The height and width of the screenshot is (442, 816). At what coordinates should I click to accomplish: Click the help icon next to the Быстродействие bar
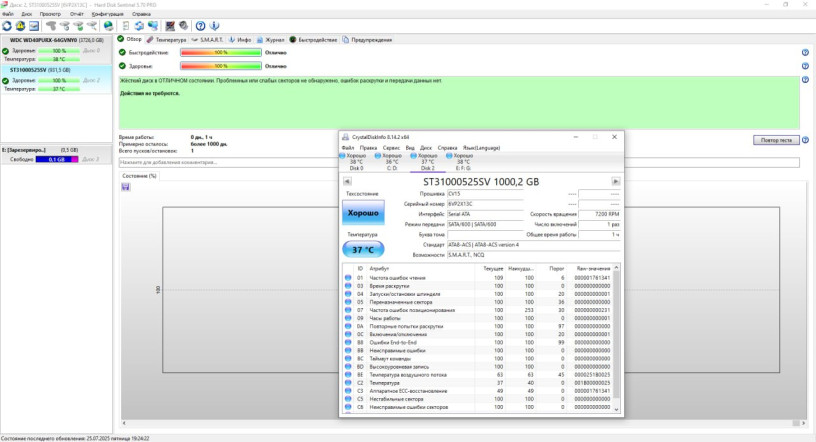(805, 53)
